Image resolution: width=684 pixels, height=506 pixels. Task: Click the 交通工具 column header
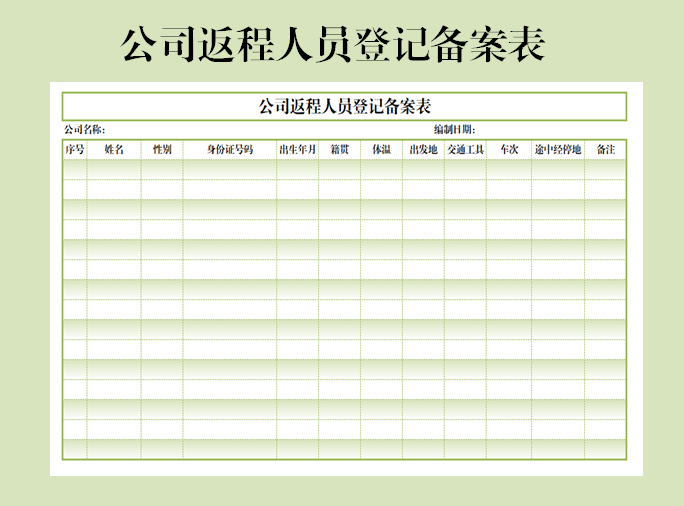[x=465, y=150]
